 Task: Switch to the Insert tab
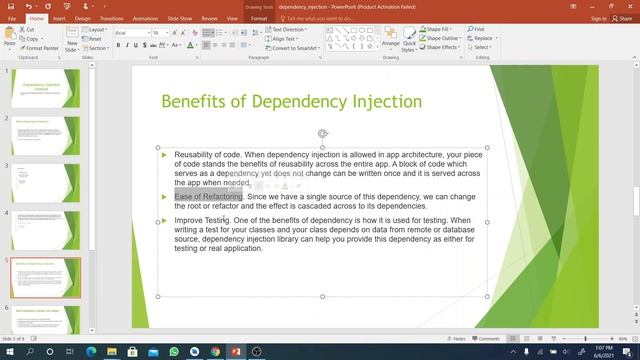pyautogui.click(x=59, y=18)
